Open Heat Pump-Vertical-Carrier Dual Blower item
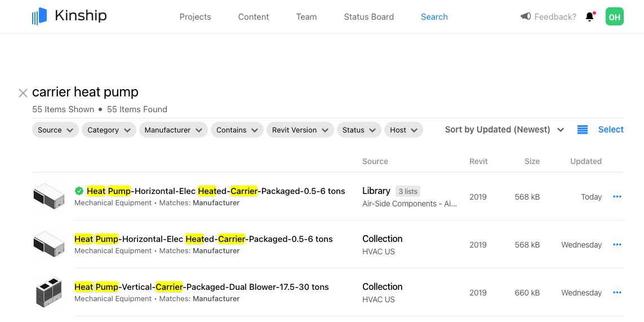The image size is (644, 322). pyautogui.click(x=201, y=287)
